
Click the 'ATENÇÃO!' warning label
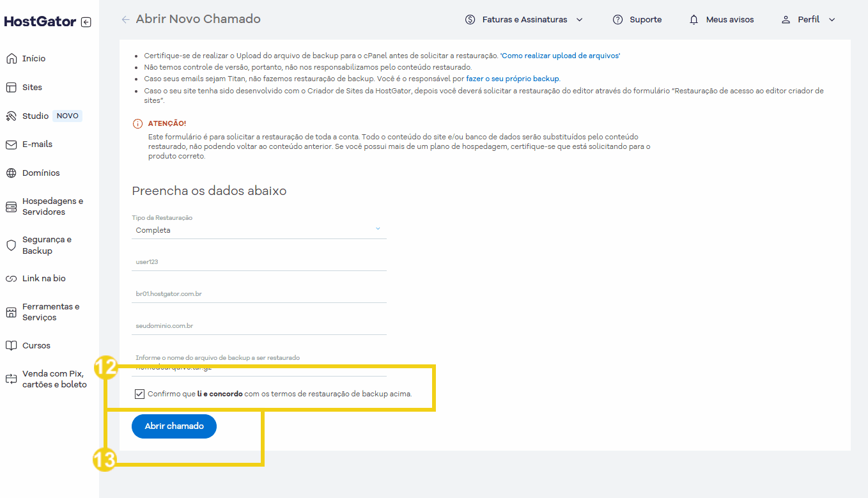click(x=167, y=123)
